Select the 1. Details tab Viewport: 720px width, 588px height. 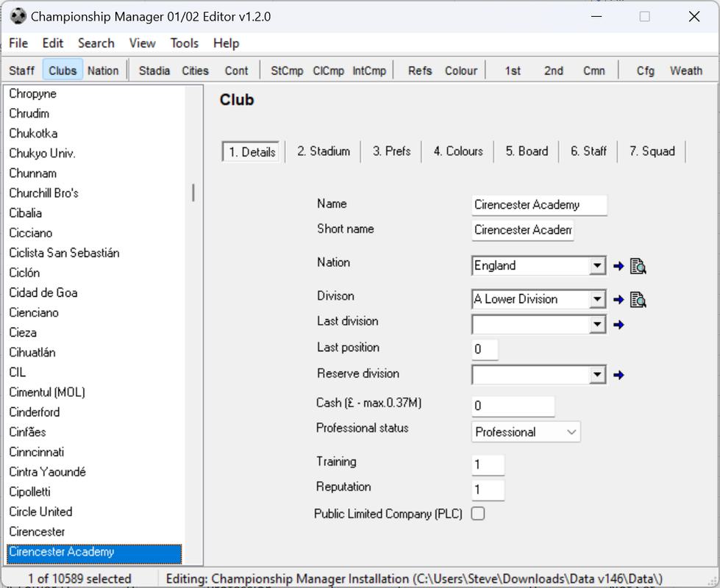tap(252, 151)
